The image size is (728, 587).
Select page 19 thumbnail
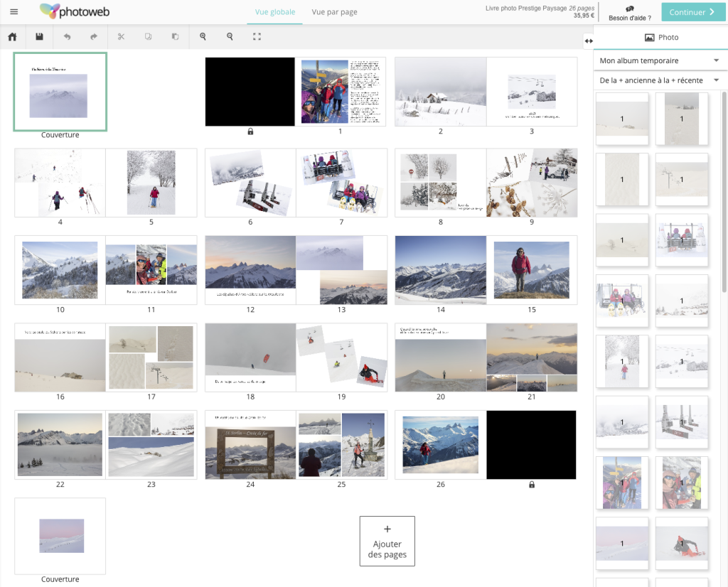pyautogui.click(x=342, y=357)
